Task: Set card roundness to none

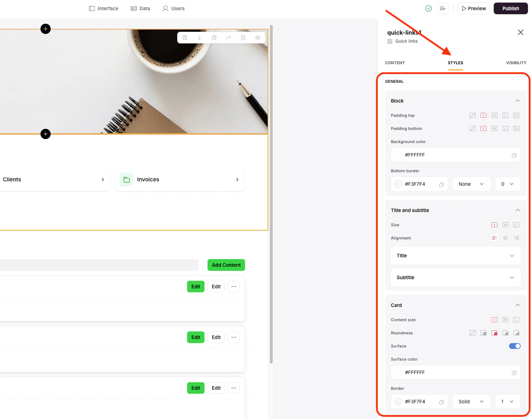Action: 473,333
